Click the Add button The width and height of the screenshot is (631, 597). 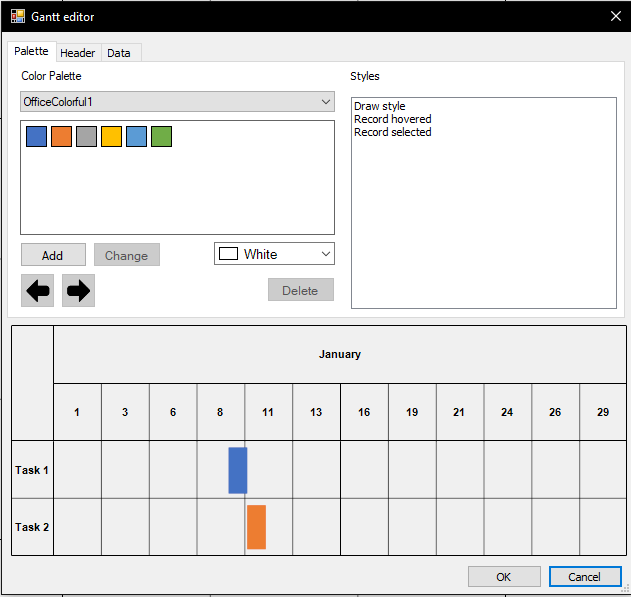pyautogui.click(x=53, y=255)
